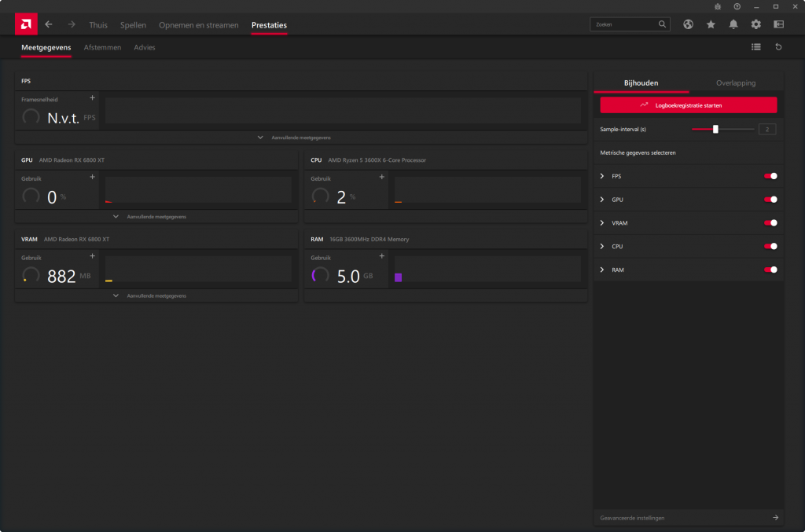The width and height of the screenshot is (805, 532).
Task: Open notifications bell icon
Action: [733, 24]
